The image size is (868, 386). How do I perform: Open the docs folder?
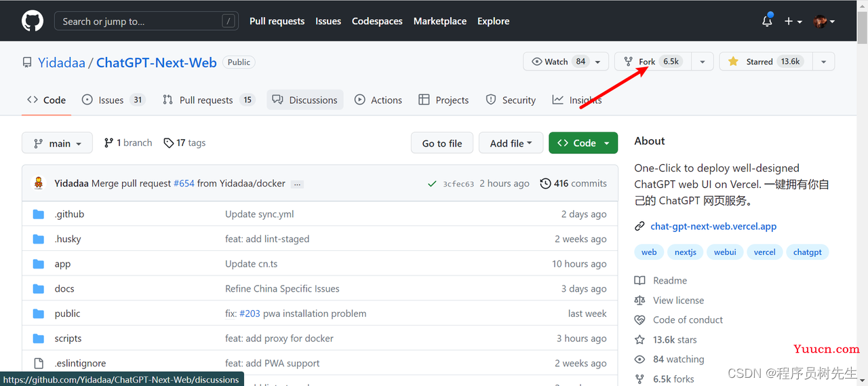[64, 288]
